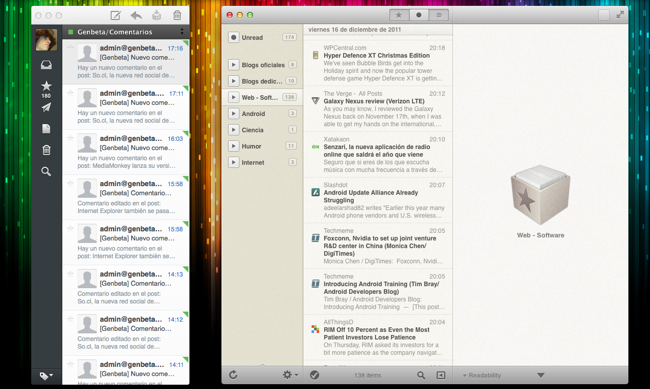Click AllThingsD feed favicon

pyautogui.click(x=315, y=329)
